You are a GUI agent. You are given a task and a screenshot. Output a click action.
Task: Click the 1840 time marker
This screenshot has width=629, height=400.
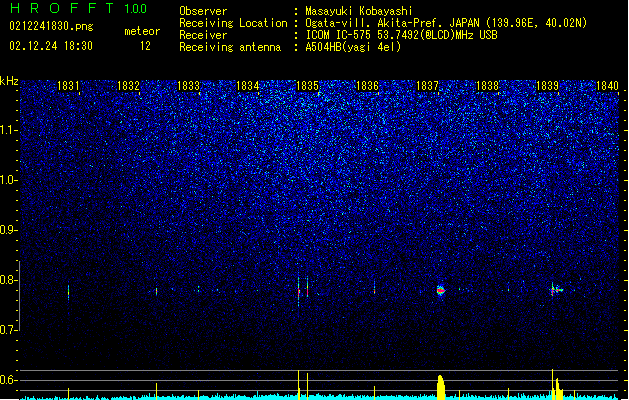click(x=607, y=86)
